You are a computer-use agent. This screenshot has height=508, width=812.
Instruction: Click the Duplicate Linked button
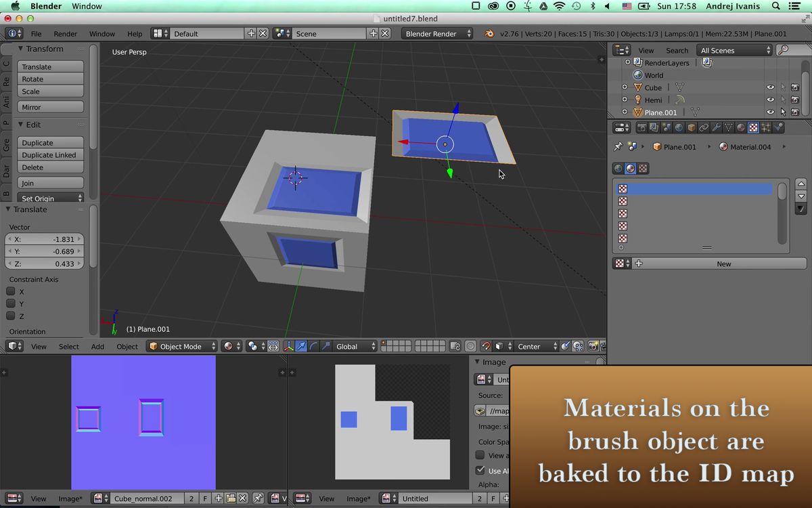(x=51, y=155)
